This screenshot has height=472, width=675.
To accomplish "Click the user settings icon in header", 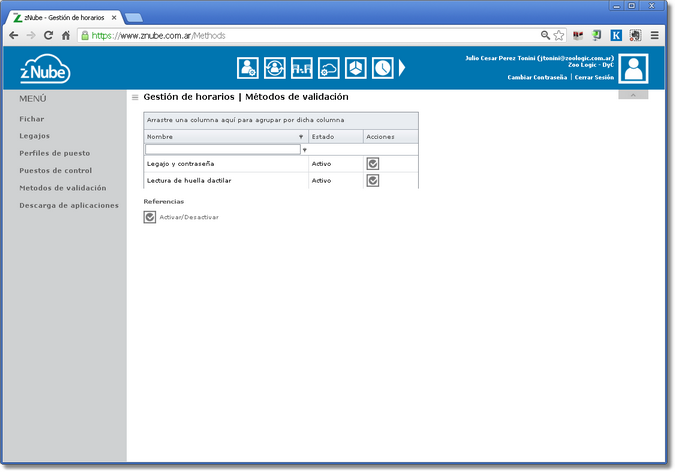I will [x=248, y=68].
